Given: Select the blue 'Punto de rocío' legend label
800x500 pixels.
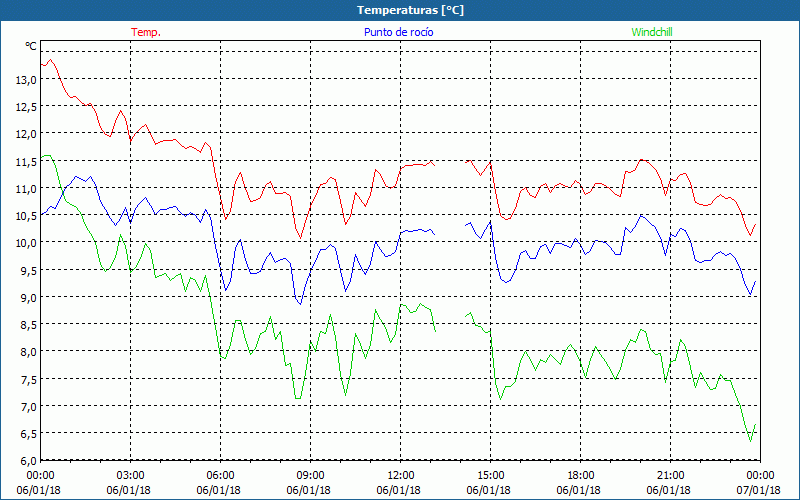Looking at the screenshot, I should point(398,32).
